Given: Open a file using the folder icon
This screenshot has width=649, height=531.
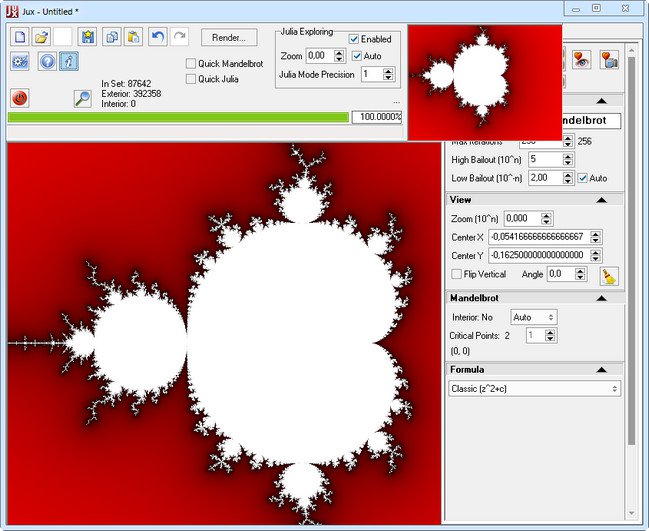Looking at the screenshot, I should pos(41,37).
